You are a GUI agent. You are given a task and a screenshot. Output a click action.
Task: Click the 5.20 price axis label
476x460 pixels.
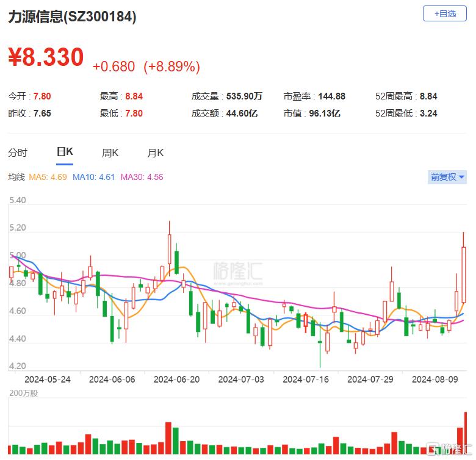coord(18,228)
